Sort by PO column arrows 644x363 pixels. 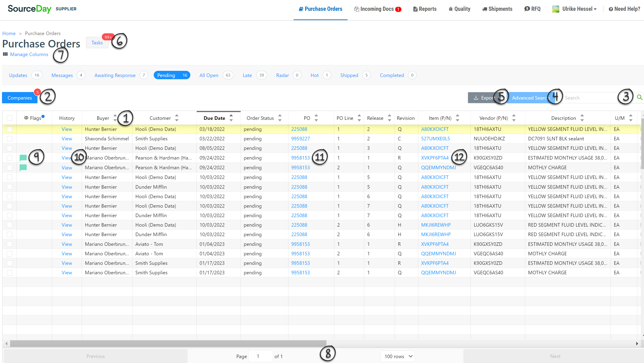coord(316,118)
